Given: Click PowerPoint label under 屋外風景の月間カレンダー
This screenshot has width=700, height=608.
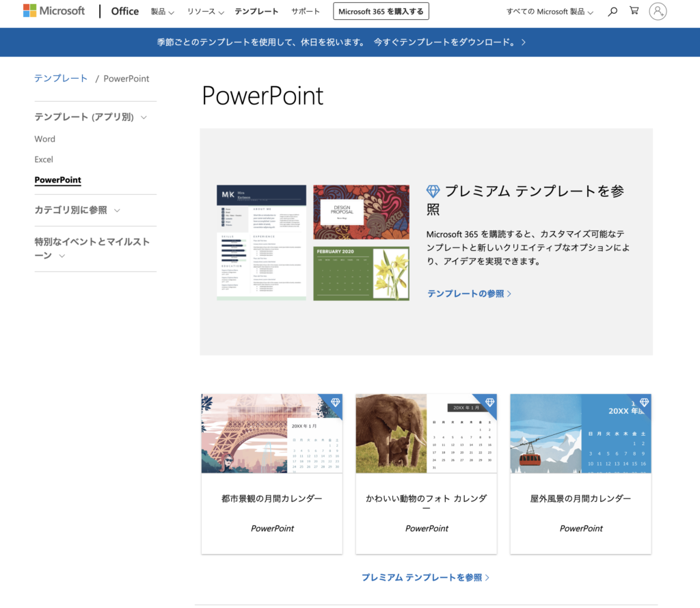Looking at the screenshot, I should click(581, 529).
